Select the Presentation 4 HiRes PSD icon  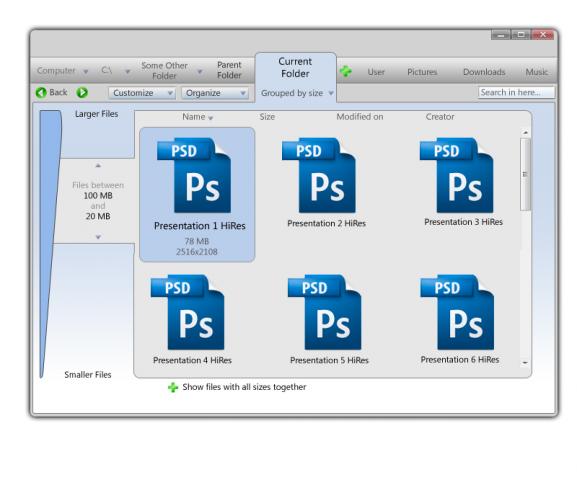[188, 312]
